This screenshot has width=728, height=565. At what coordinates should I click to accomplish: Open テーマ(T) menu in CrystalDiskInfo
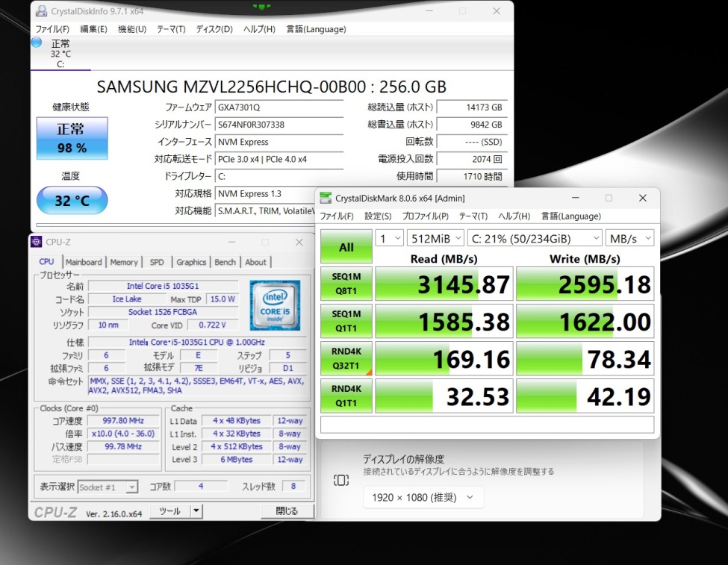point(171,29)
